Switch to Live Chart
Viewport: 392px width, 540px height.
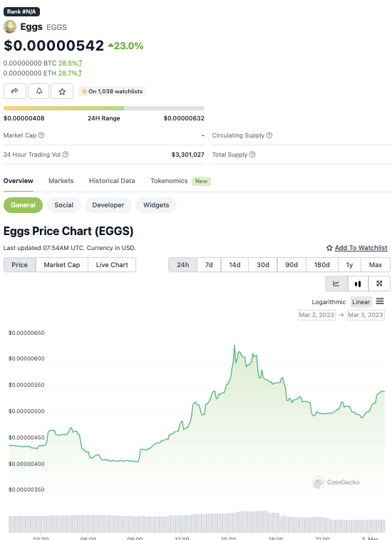tap(112, 265)
